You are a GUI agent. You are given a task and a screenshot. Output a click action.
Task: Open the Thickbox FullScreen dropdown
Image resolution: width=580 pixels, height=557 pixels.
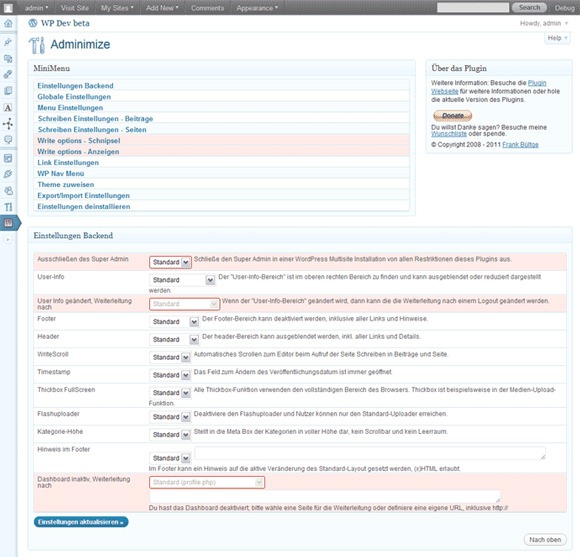click(x=170, y=393)
